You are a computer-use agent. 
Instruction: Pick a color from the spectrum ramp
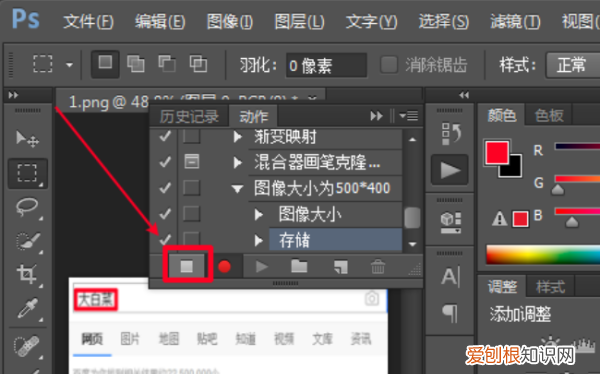click(x=543, y=254)
